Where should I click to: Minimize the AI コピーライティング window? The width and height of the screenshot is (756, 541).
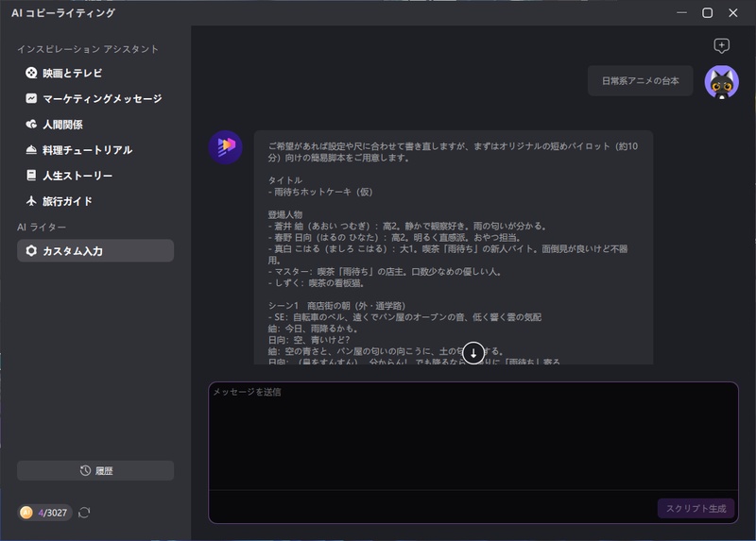click(x=681, y=13)
